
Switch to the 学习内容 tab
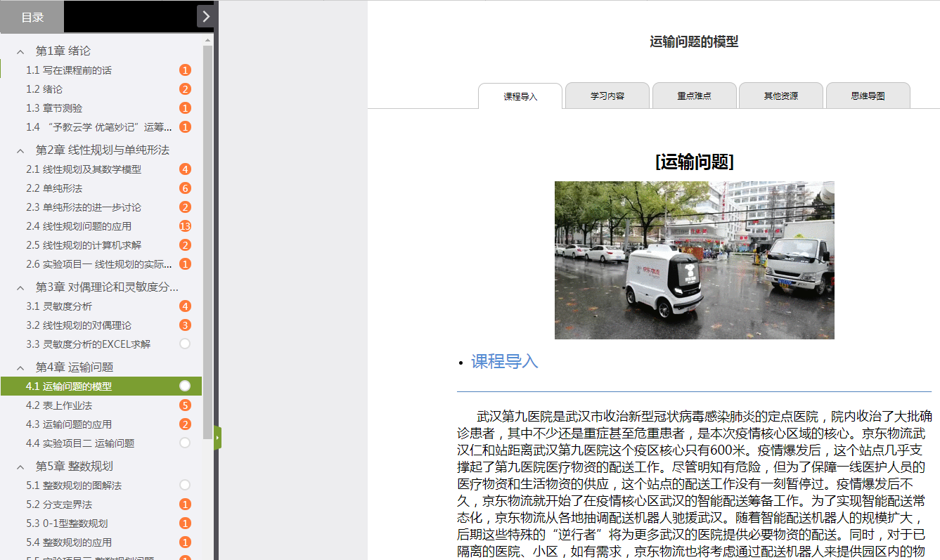(x=607, y=96)
